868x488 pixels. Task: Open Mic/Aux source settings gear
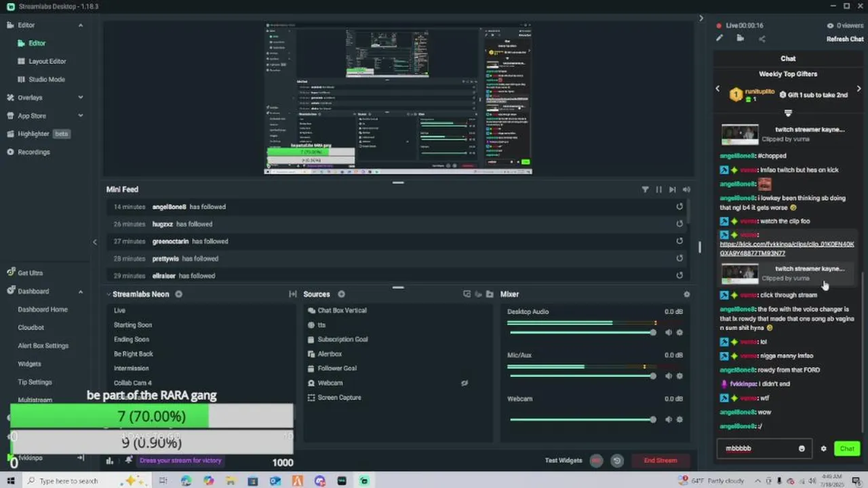[679, 376]
